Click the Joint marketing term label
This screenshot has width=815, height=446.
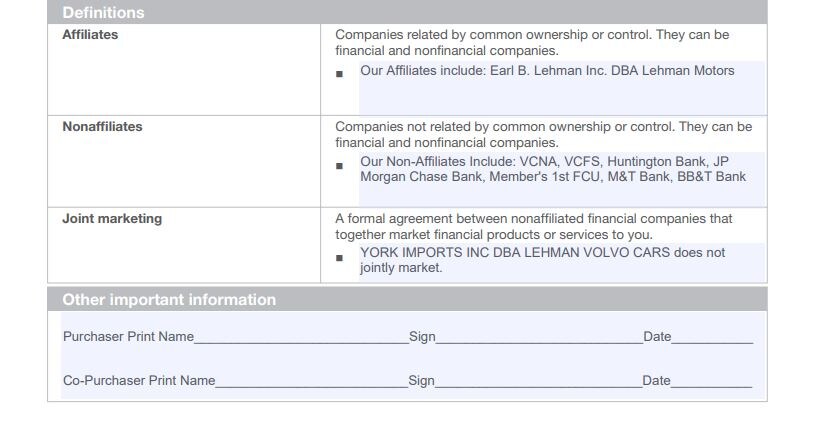[x=112, y=219]
